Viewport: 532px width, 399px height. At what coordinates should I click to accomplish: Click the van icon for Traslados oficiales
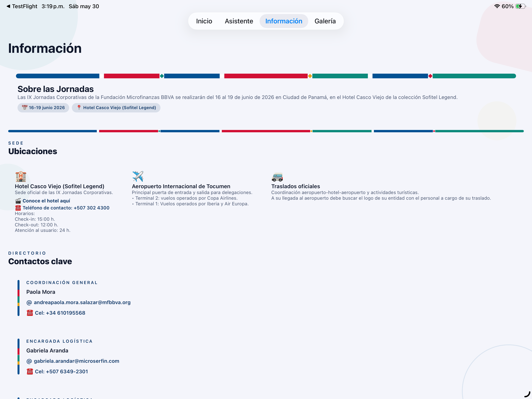(277, 177)
